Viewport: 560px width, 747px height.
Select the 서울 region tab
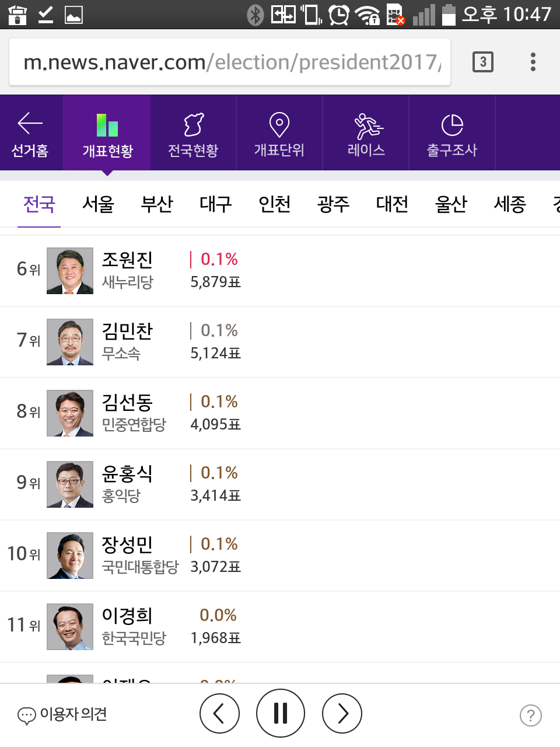(98, 204)
